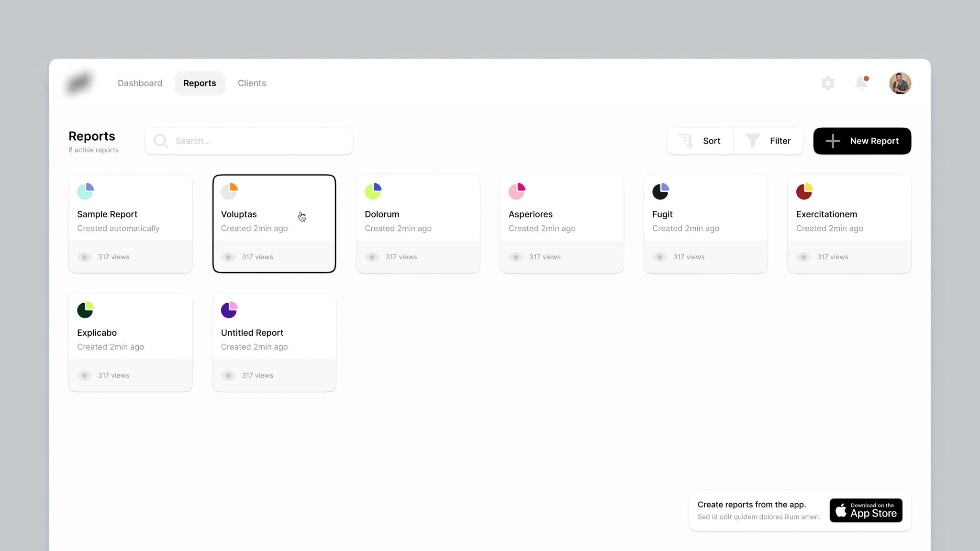Open the Sort options
The width and height of the screenshot is (980, 551).
[700, 141]
